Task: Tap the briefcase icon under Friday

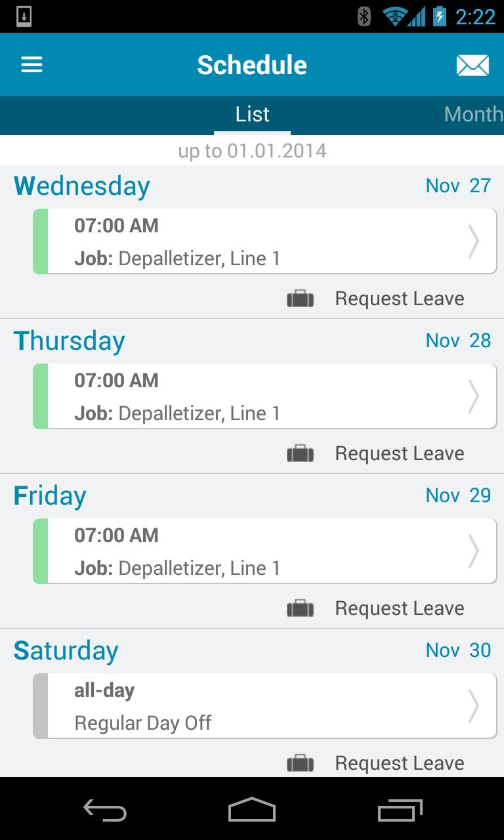Action: coord(301,609)
